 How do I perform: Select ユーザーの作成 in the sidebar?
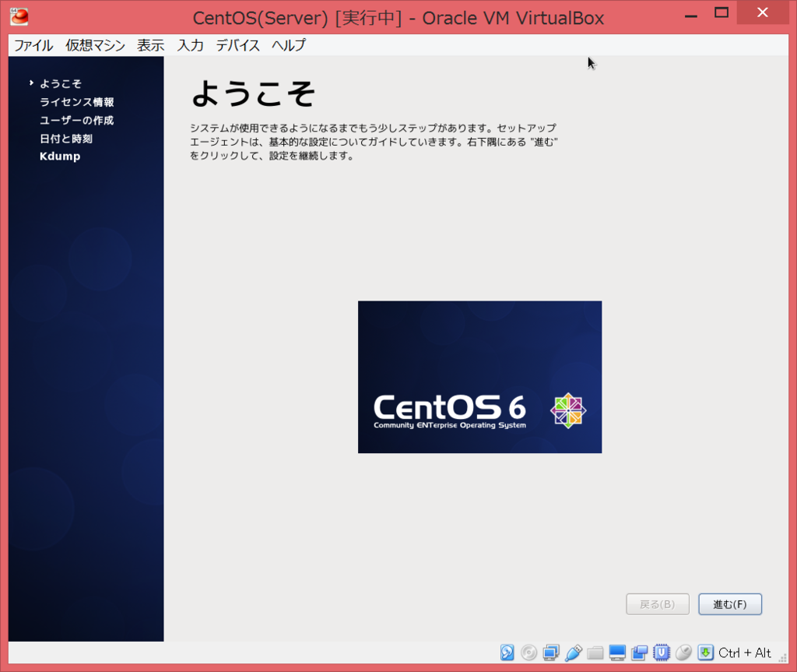tap(77, 120)
